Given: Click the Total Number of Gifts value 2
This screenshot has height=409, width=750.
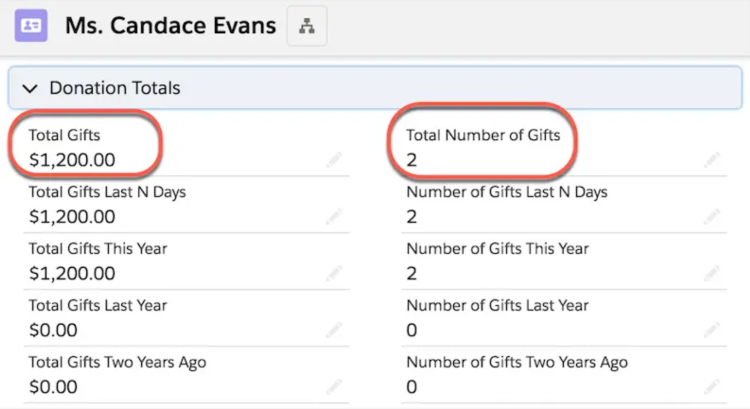Looking at the screenshot, I should [411, 160].
